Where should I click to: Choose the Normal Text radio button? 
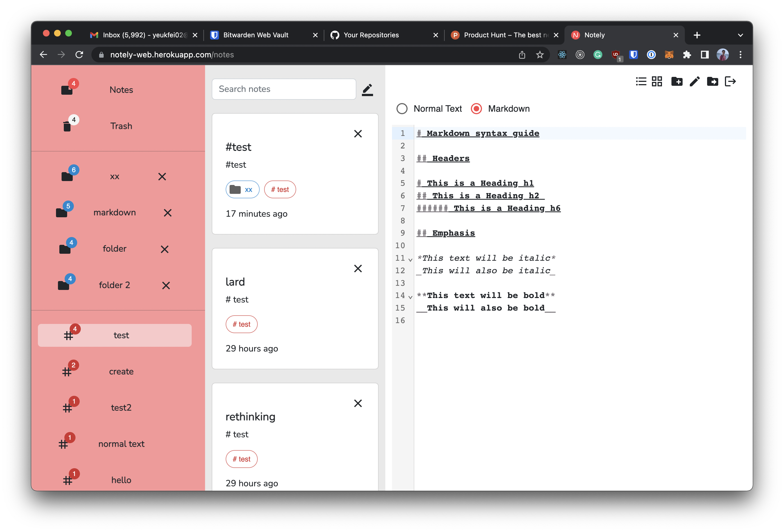point(402,109)
